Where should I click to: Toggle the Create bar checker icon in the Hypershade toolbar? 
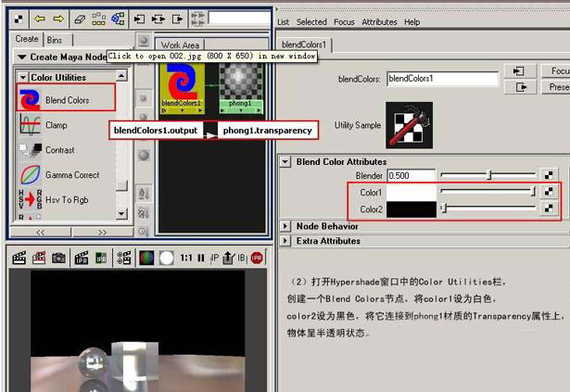(x=19, y=19)
